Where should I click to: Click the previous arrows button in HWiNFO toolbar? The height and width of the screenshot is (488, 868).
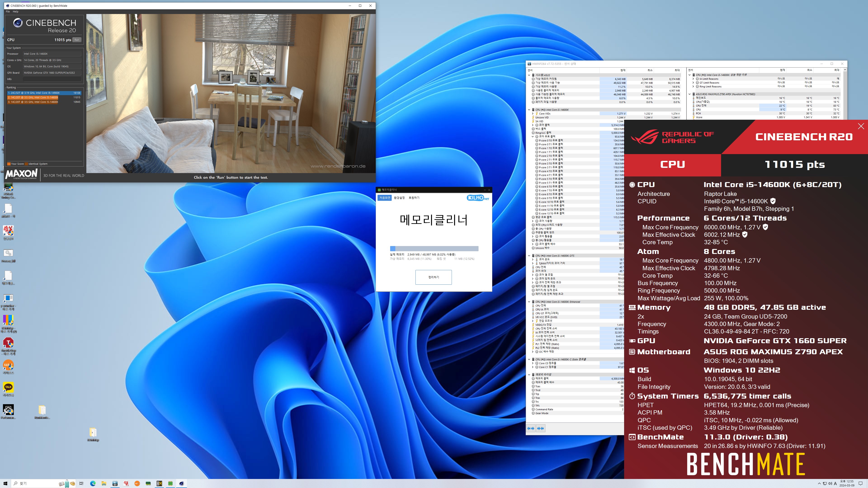coord(531,428)
